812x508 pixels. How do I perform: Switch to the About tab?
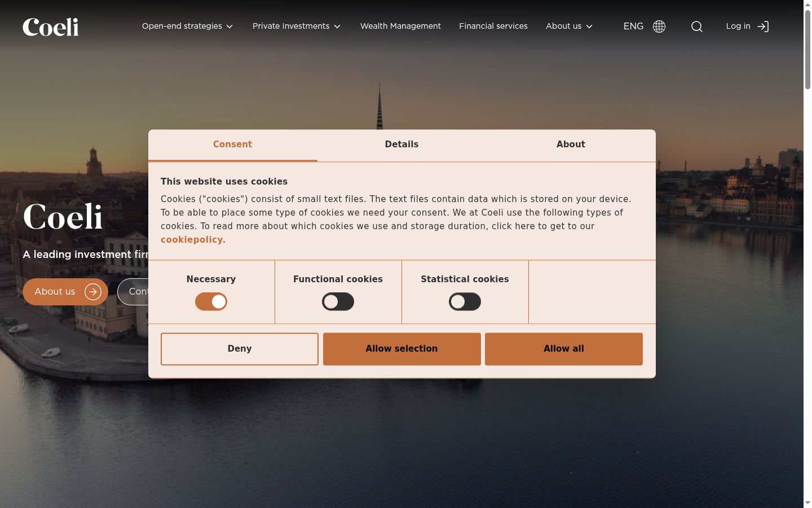click(571, 145)
